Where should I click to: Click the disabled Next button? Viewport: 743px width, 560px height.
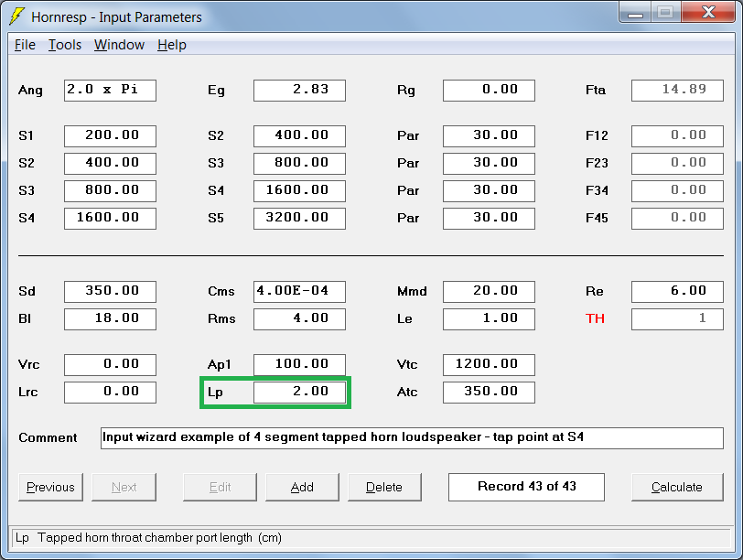point(124,487)
